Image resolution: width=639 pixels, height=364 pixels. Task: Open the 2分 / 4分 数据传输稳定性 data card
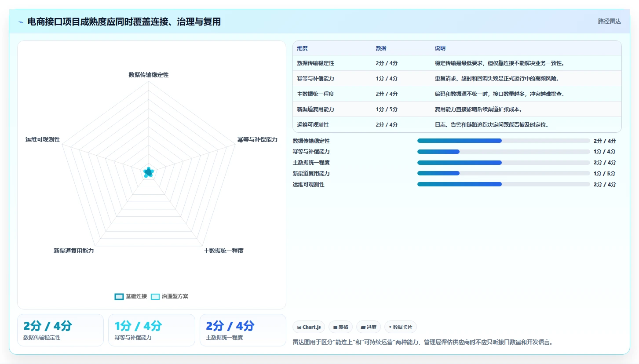point(60,330)
